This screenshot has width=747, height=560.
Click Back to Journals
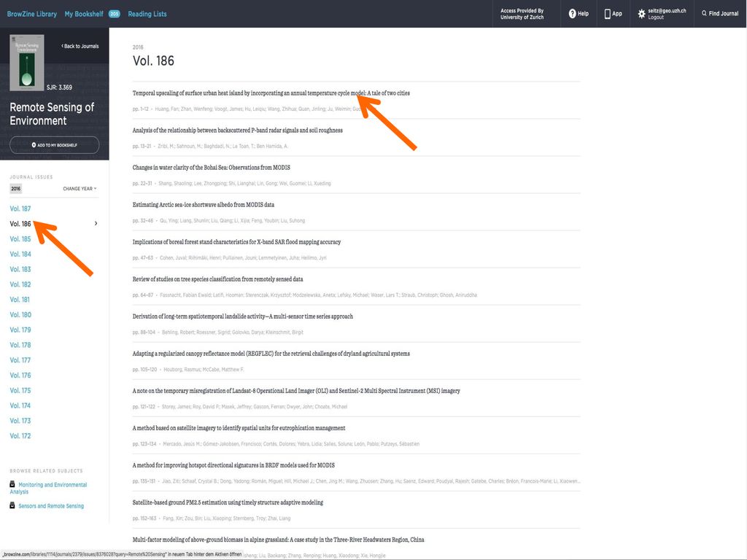80,46
